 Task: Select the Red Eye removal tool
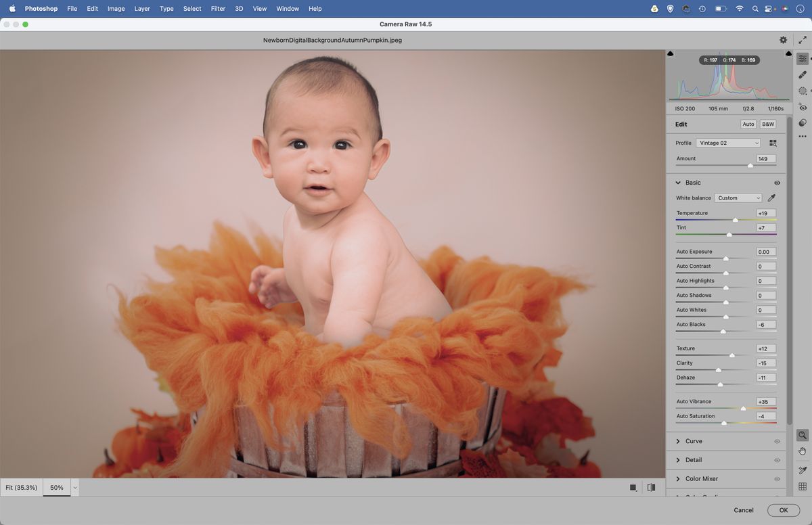coord(803,107)
